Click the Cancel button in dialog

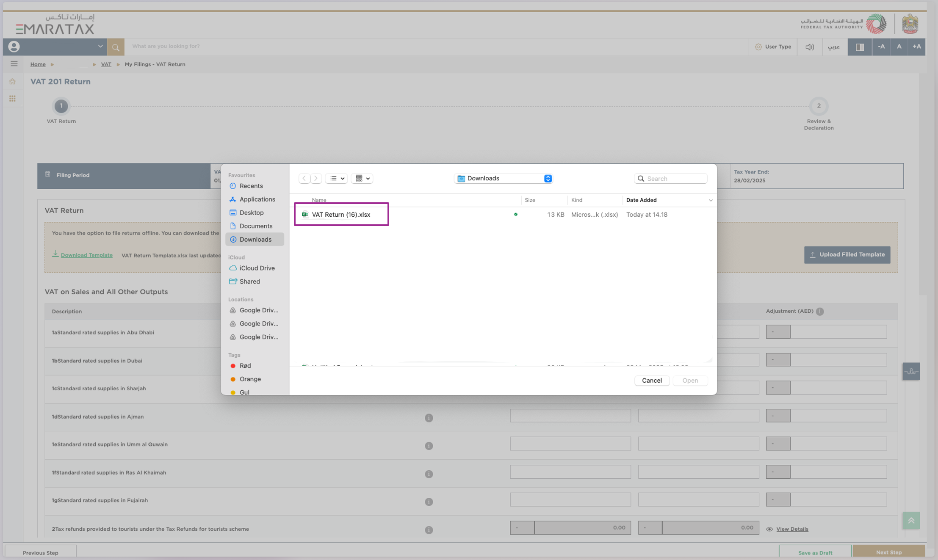pyautogui.click(x=651, y=380)
